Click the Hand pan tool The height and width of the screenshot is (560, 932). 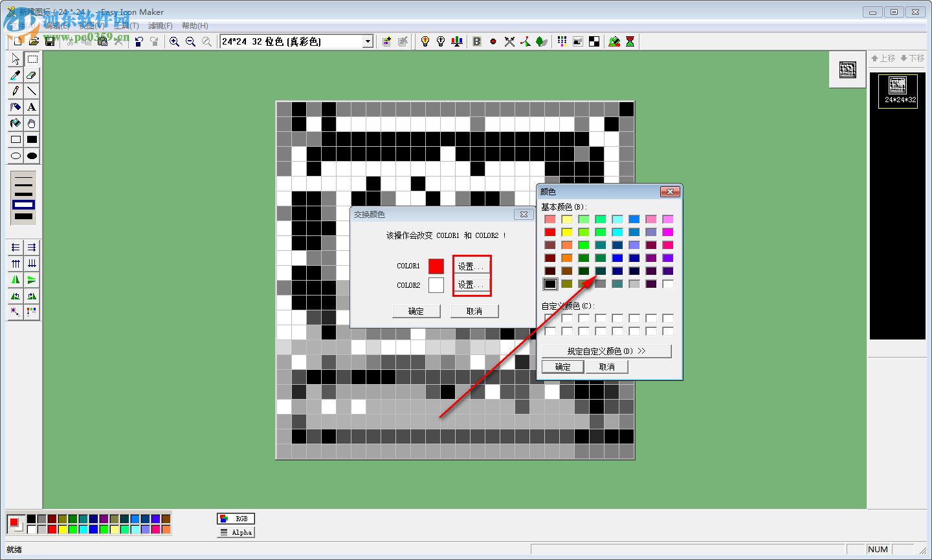[x=32, y=124]
